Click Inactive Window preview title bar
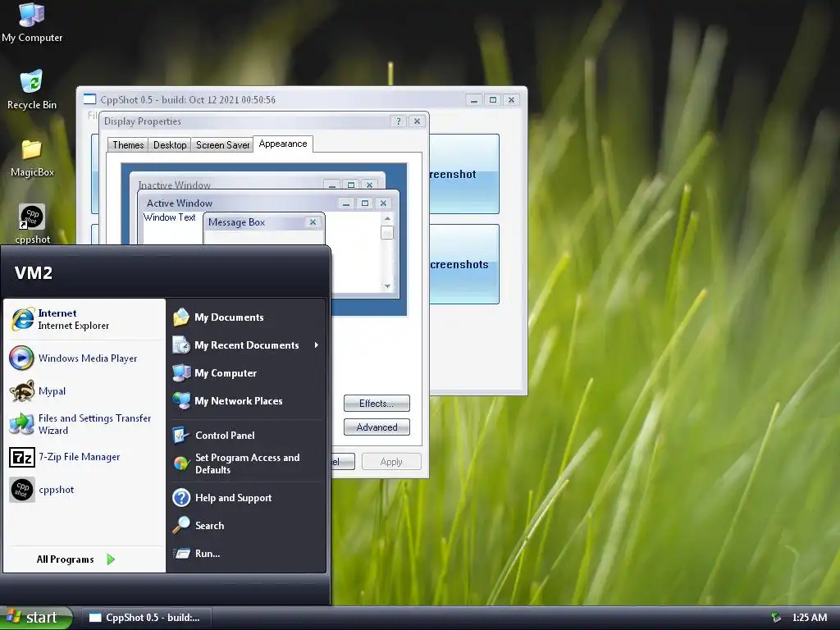Viewport: 840px width, 630px height. (x=257, y=183)
